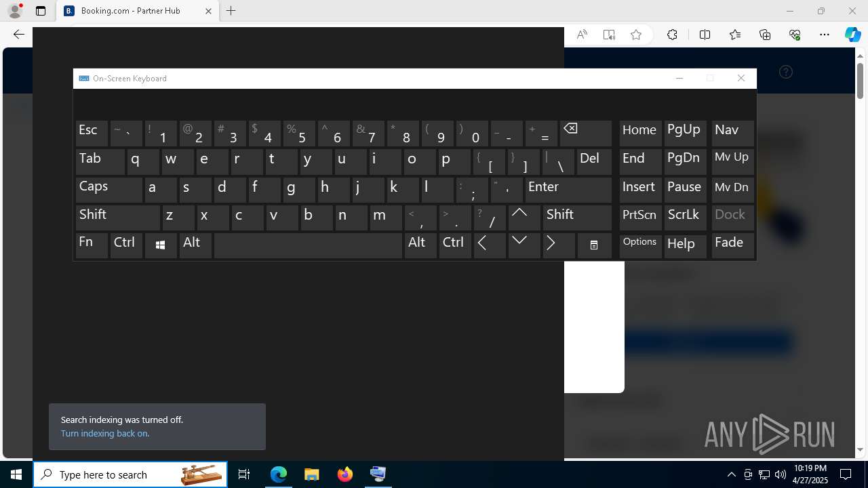The height and width of the screenshot is (488, 868).
Task: Toggle left Alt key on keyboard
Action: pyautogui.click(x=195, y=245)
